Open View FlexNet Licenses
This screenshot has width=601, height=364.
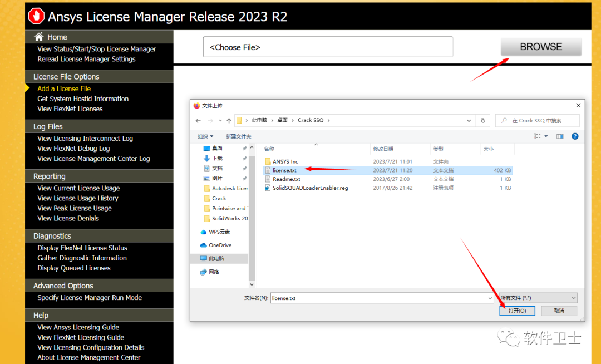[x=70, y=109]
